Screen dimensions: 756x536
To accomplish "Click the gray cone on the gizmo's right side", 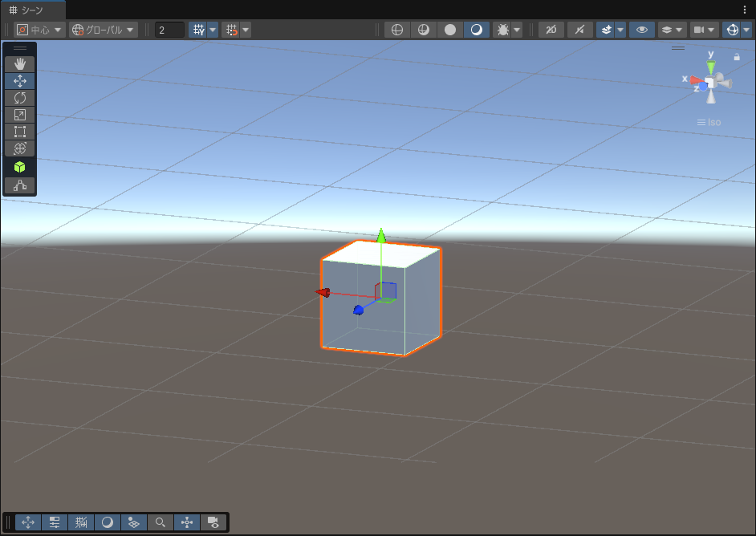I will tap(725, 83).
